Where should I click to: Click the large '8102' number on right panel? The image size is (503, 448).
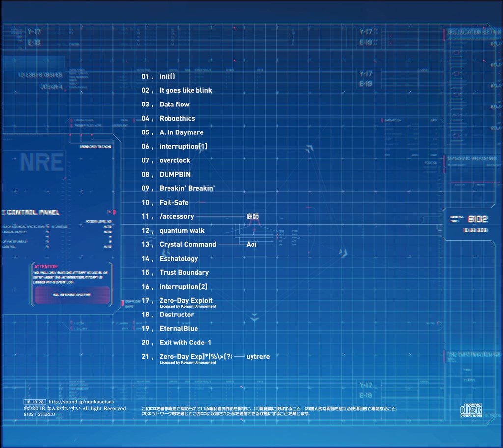tap(477, 219)
